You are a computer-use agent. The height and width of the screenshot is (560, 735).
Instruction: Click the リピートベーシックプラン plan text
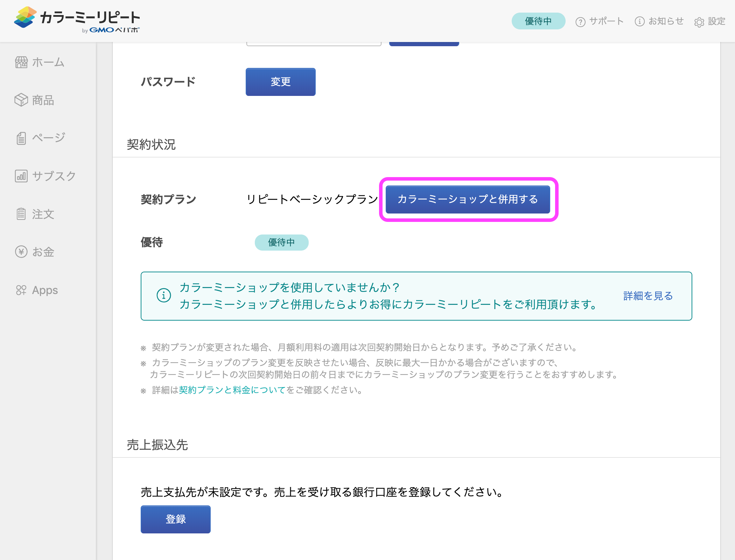pyautogui.click(x=312, y=199)
